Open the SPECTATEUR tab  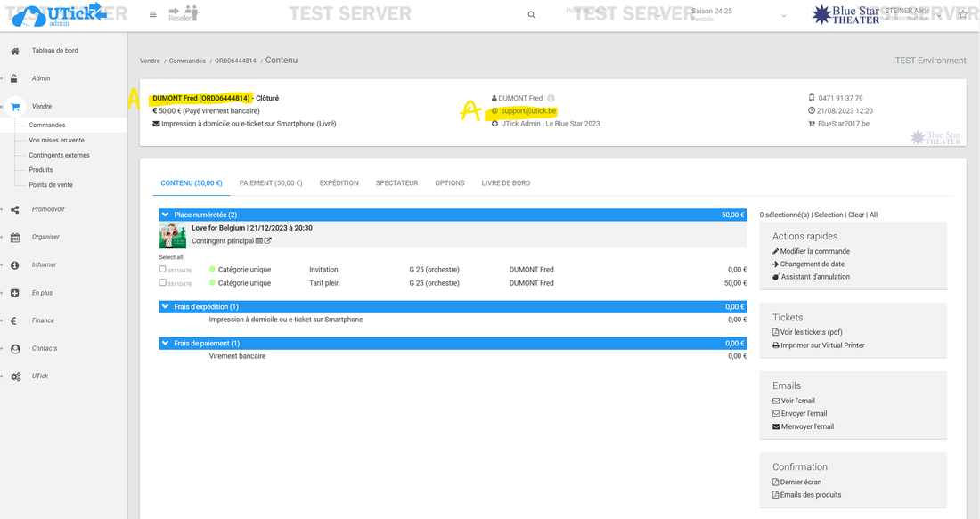396,183
